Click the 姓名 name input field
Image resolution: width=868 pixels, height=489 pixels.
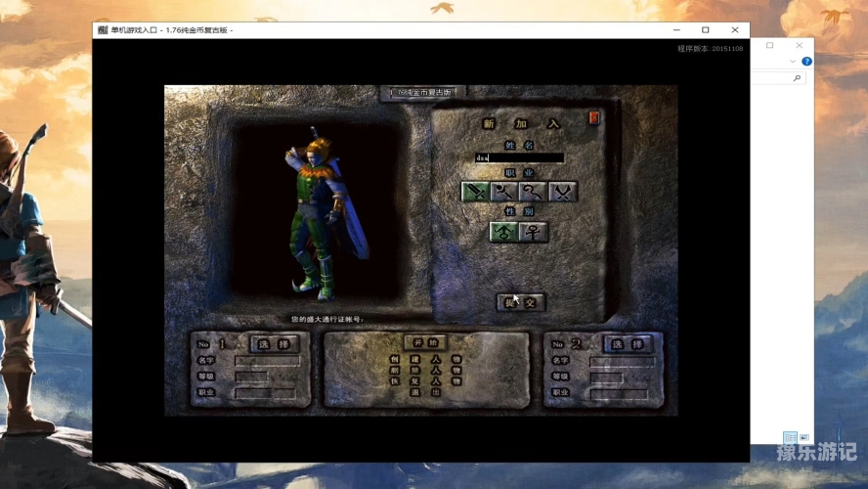point(519,157)
